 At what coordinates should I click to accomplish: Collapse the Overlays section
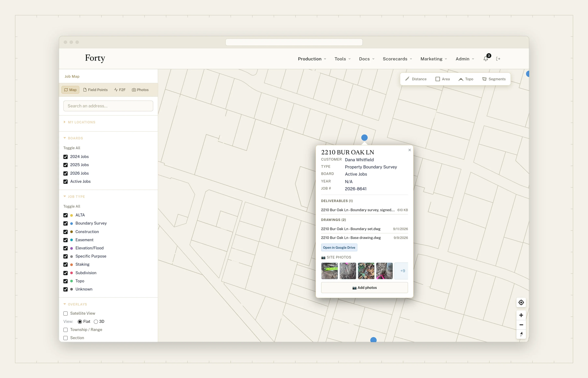75,304
